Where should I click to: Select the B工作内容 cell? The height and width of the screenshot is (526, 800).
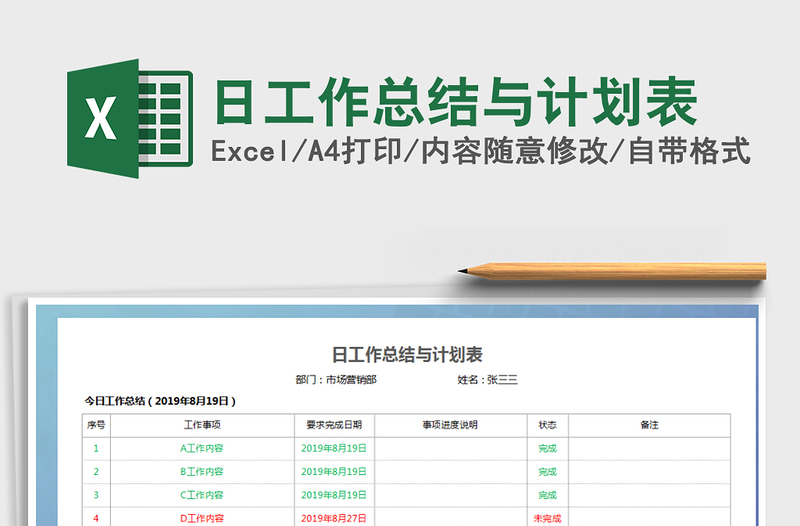coord(202,472)
